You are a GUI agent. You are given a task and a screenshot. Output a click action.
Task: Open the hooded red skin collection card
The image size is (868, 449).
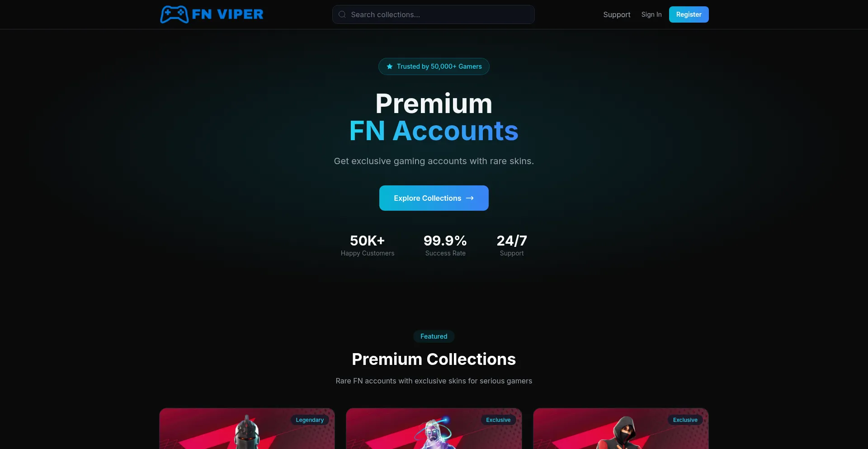tap(621, 429)
